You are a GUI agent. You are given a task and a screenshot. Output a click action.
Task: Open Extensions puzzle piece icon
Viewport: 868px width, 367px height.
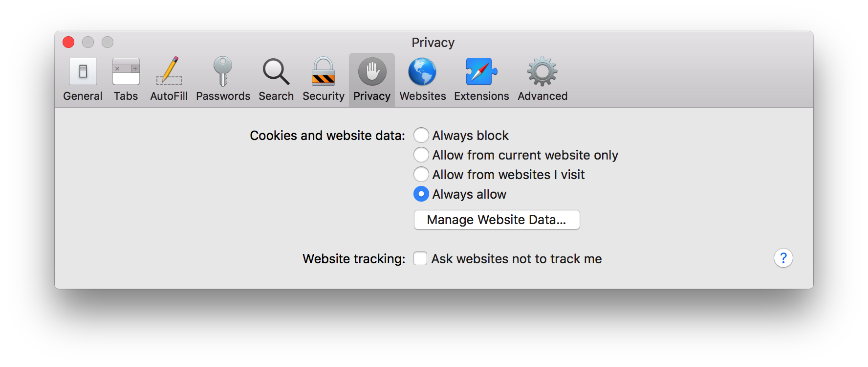pyautogui.click(x=481, y=71)
